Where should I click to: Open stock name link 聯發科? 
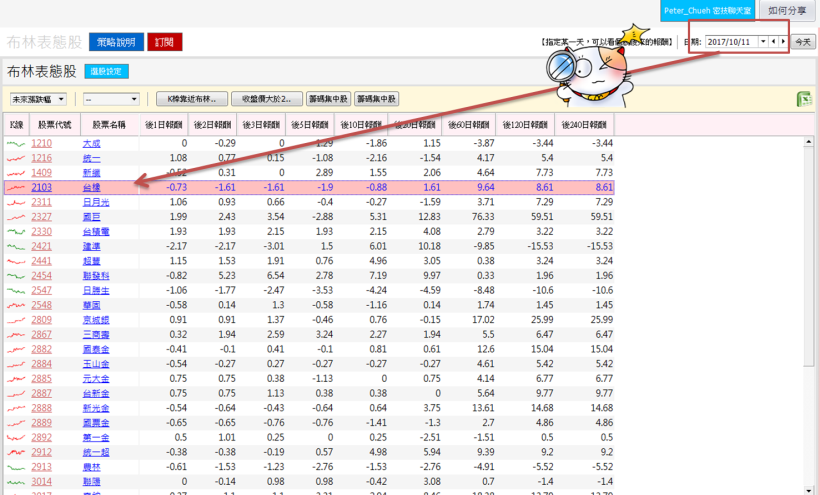[96, 276]
